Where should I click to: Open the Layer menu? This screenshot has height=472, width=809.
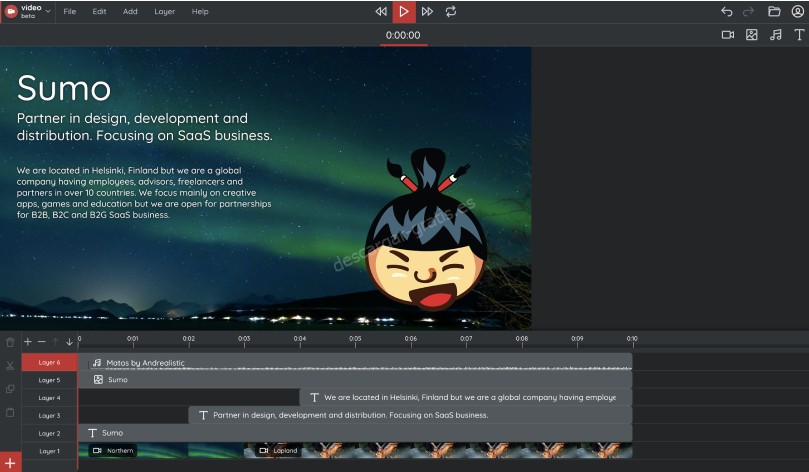[164, 12]
